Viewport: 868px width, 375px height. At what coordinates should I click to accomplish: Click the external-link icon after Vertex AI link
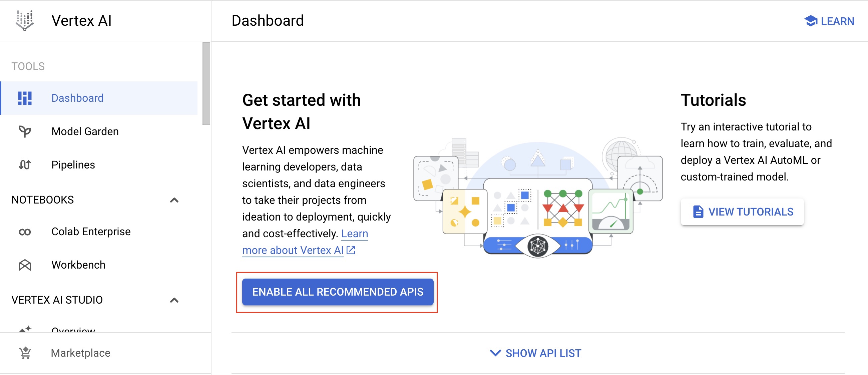click(x=351, y=250)
